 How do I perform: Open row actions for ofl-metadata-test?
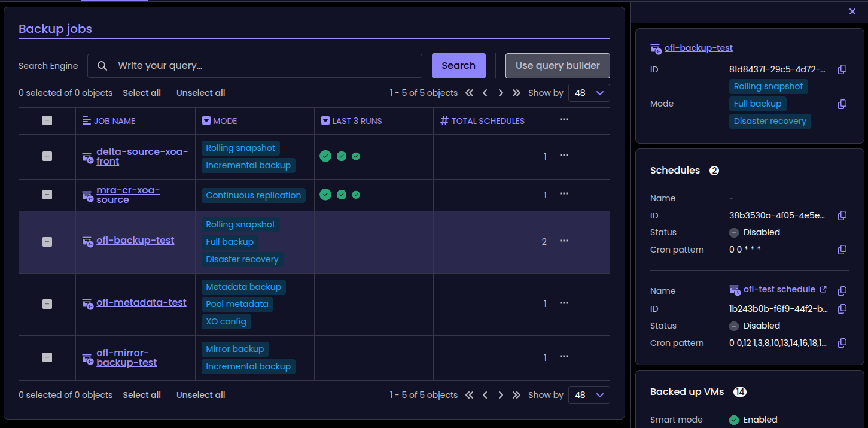pos(564,303)
